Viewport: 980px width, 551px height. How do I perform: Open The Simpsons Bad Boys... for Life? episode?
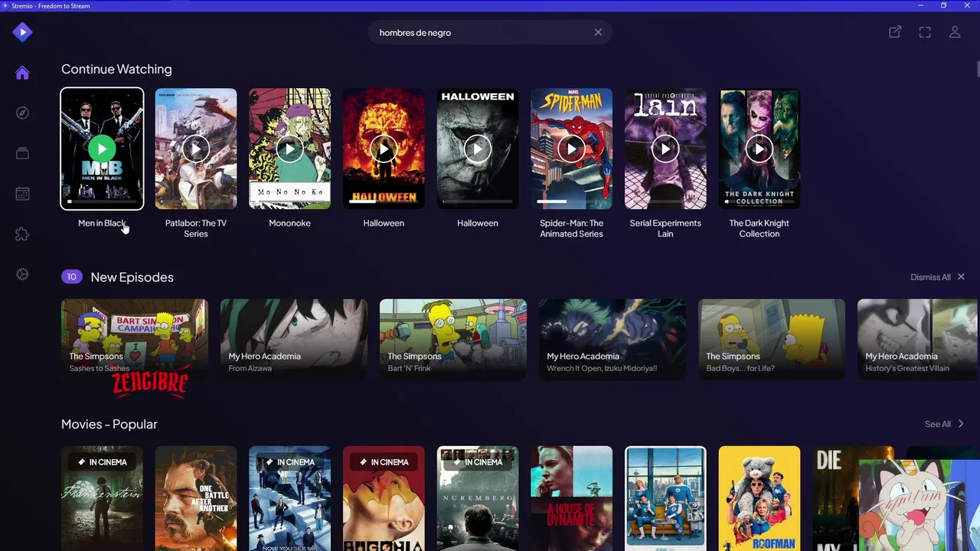[x=772, y=339]
